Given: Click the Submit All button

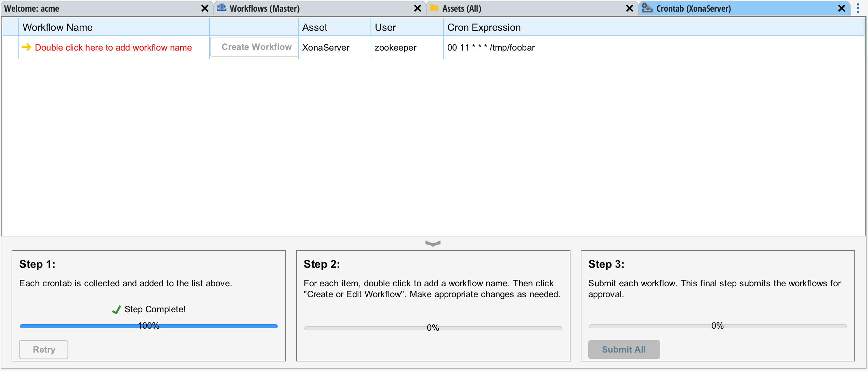Looking at the screenshot, I should pos(623,349).
